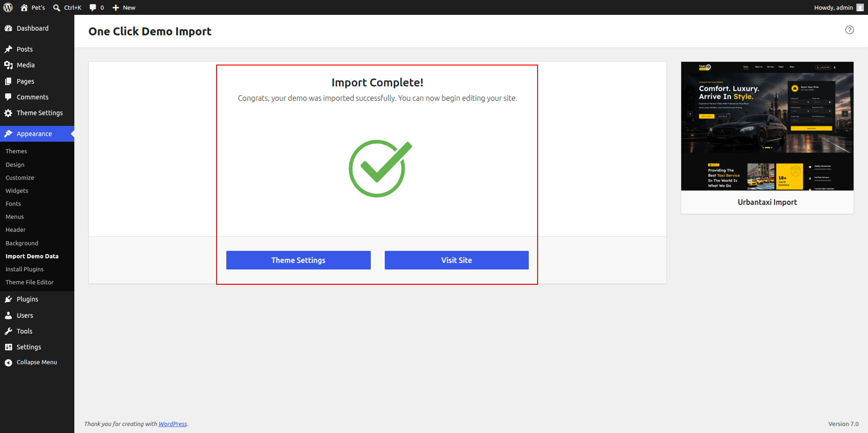The image size is (868, 433).
Task: Open the Design submenu item
Action: click(15, 165)
